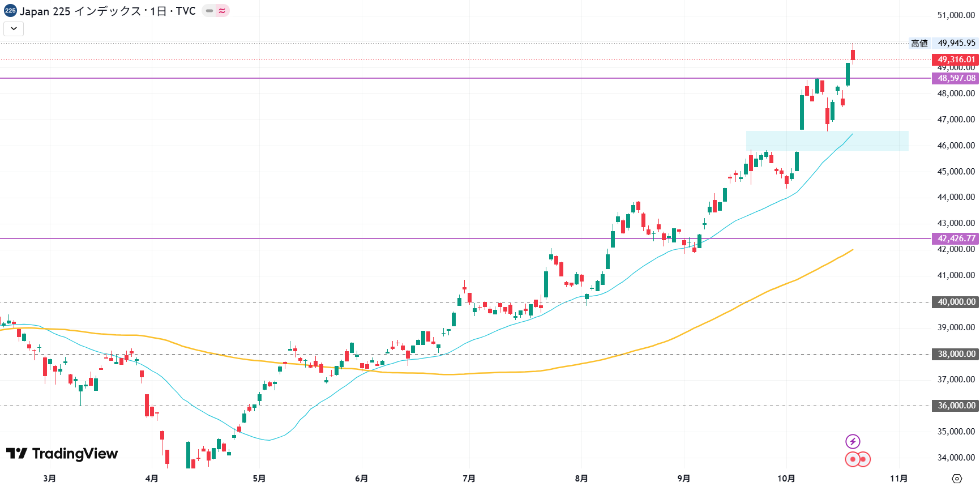Click the TradingView logo
980x486 pixels.
(62, 454)
